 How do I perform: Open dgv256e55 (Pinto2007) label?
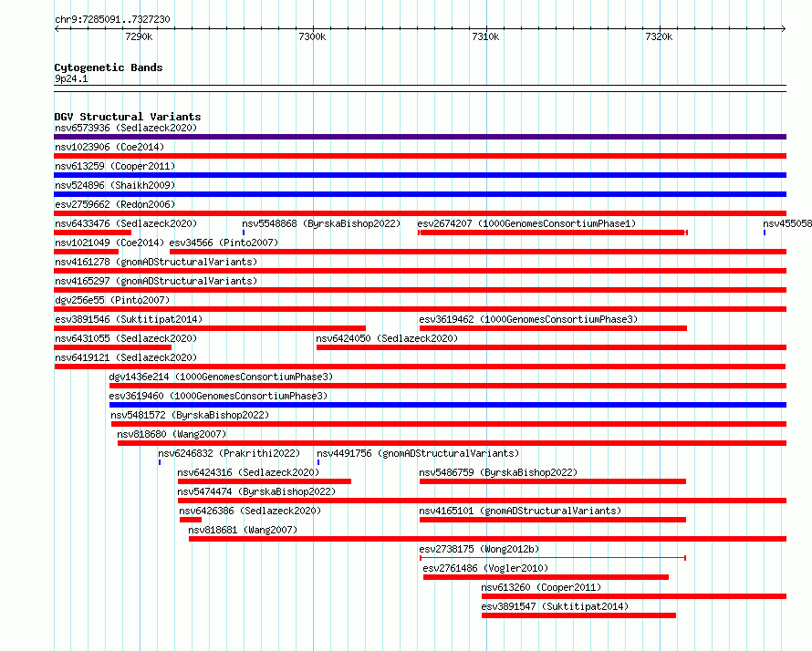pyautogui.click(x=112, y=300)
